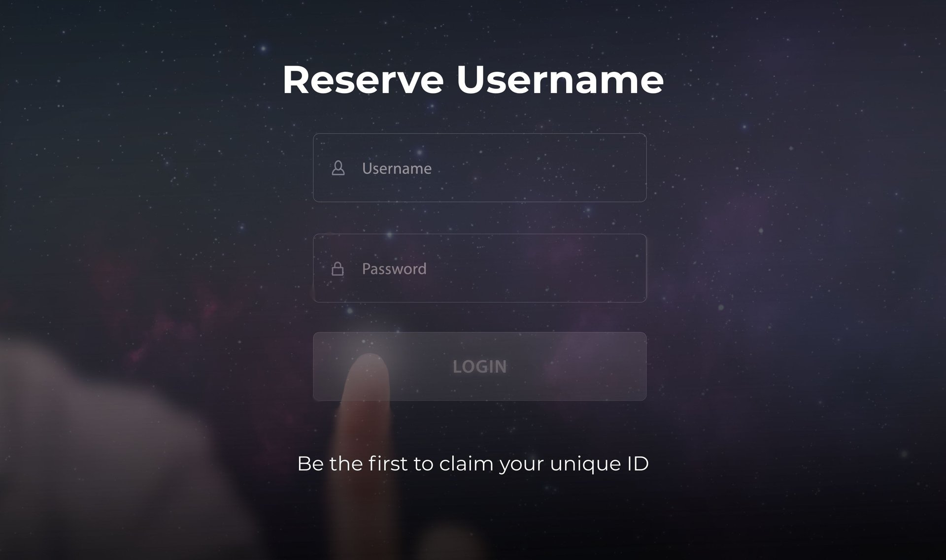Image resolution: width=946 pixels, height=560 pixels.
Task: Focus the Password input field
Action: 479,268
